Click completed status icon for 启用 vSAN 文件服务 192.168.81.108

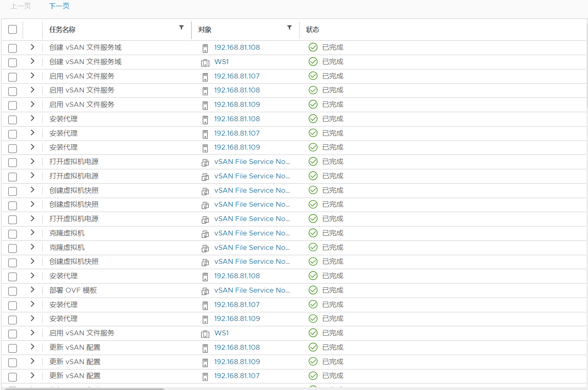pyautogui.click(x=313, y=90)
